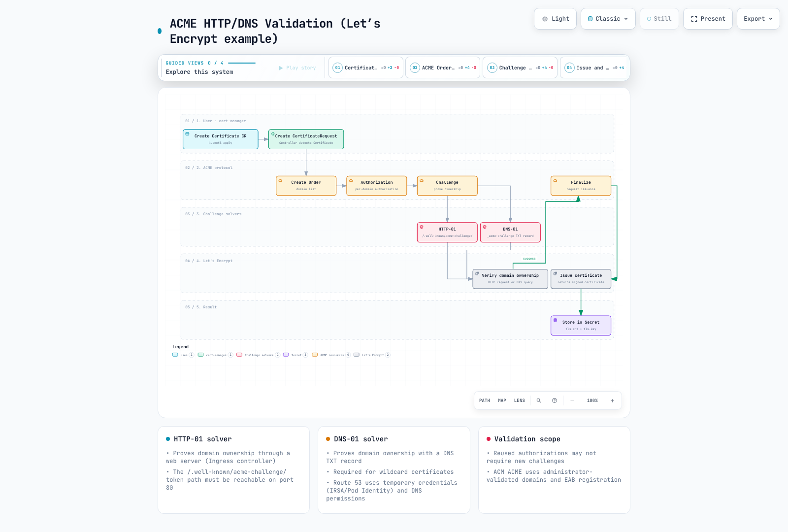The height and width of the screenshot is (532, 788).
Task: Activate the LENS mode
Action: (x=520, y=400)
